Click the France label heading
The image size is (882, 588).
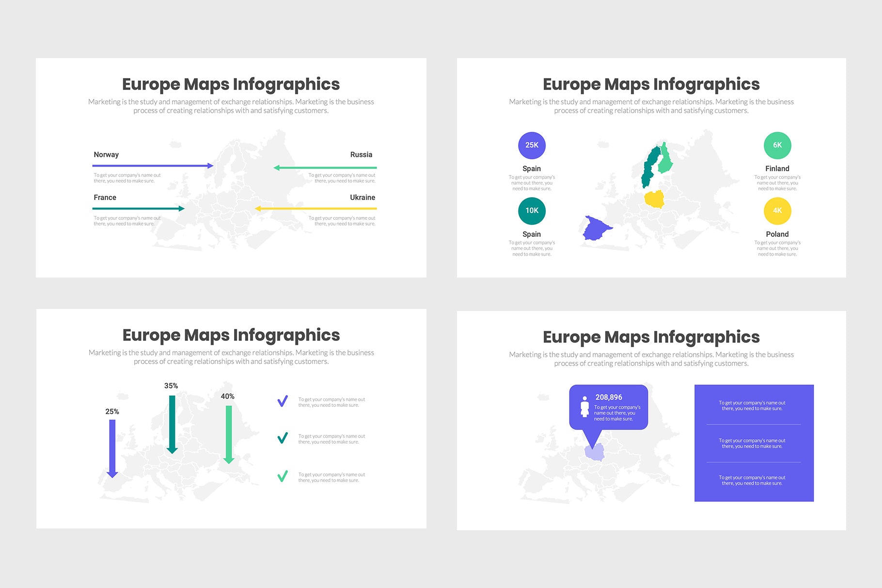tap(104, 197)
